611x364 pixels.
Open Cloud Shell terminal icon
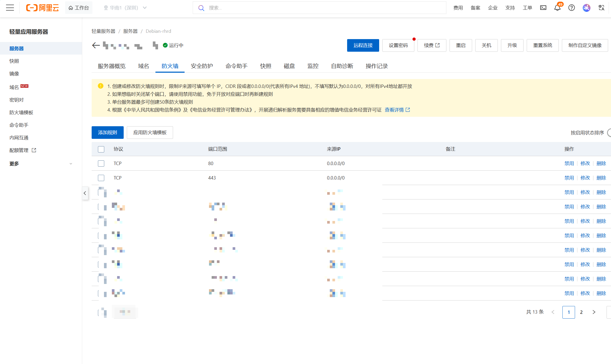(x=543, y=8)
